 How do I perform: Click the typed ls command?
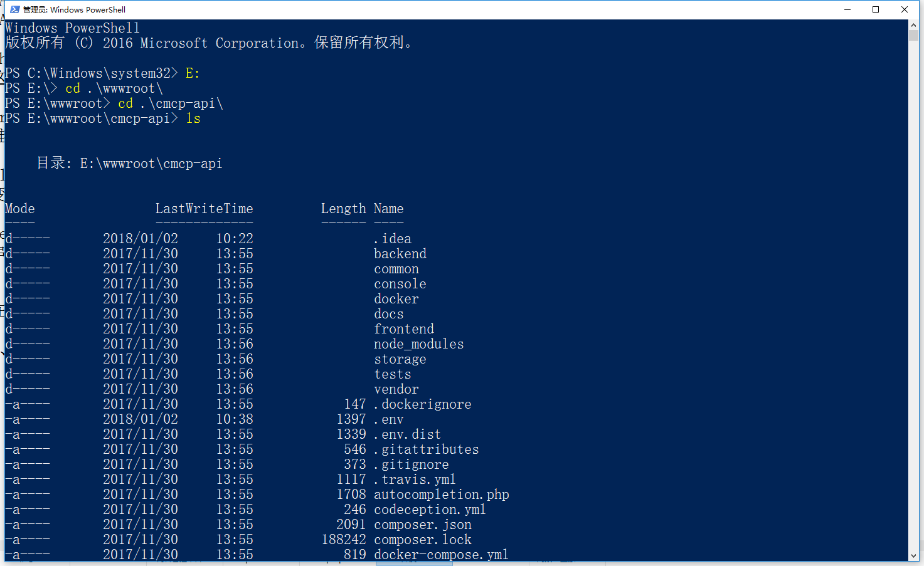click(193, 118)
